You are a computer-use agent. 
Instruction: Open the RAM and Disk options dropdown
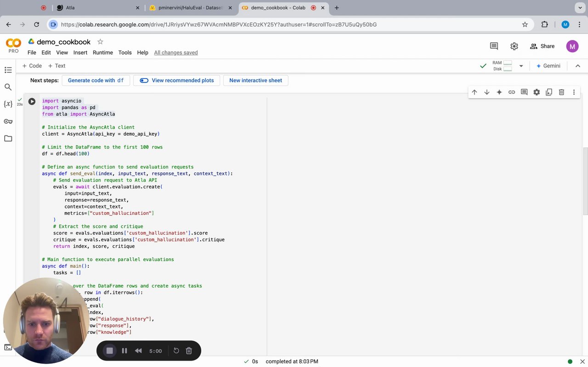tap(521, 66)
